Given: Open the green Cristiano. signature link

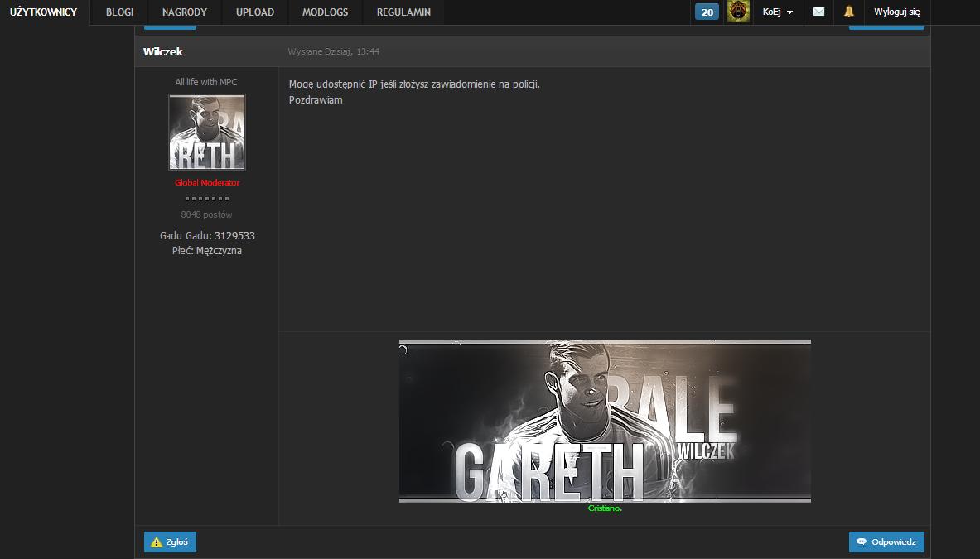Looking at the screenshot, I should (x=605, y=508).
